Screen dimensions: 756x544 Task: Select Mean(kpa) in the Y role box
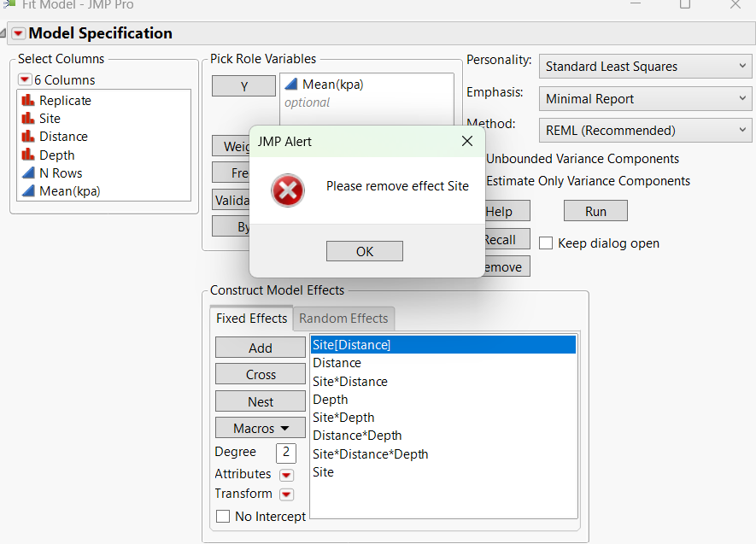coord(332,85)
